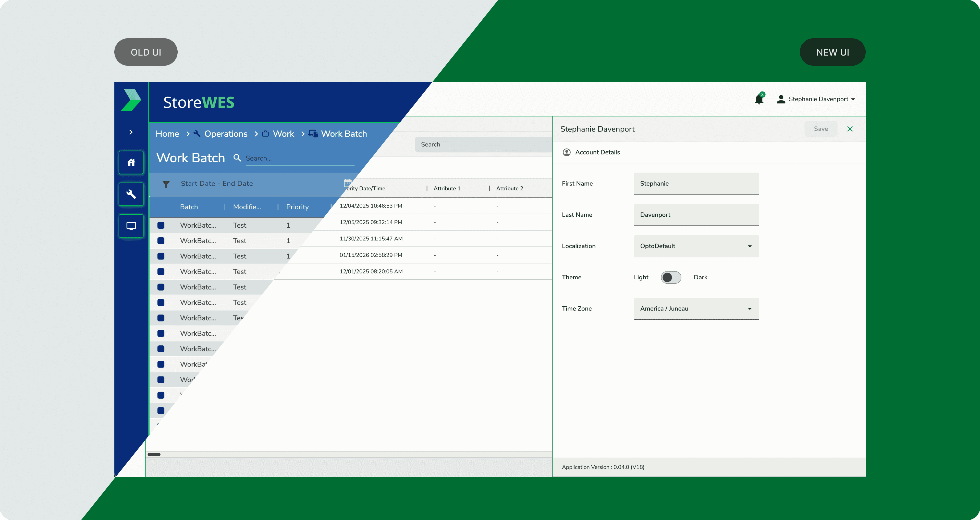Expand the sidebar with the chevron arrow
The height and width of the screenshot is (520, 980).
(131, 132)
